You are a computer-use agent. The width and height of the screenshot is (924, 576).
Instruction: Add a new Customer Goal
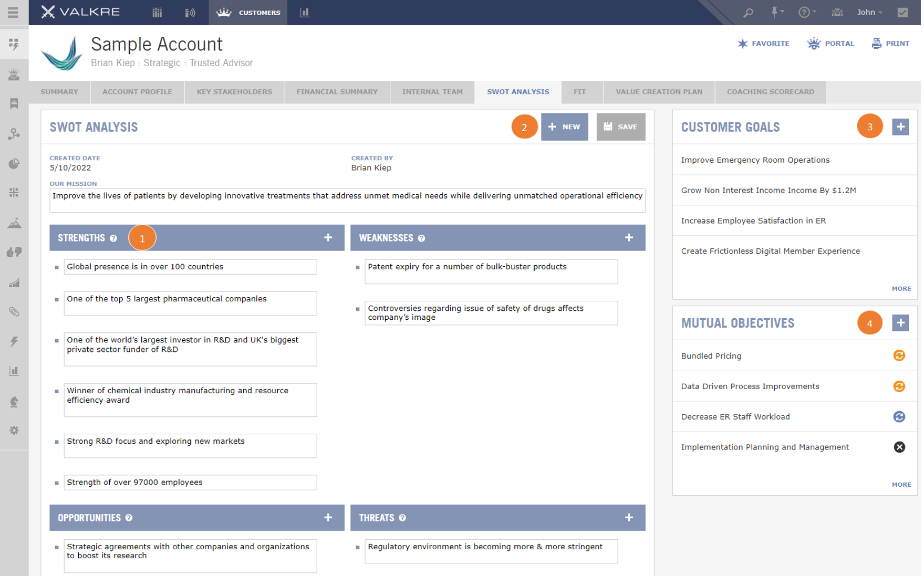pyautogui.click(x=900, y=127)
